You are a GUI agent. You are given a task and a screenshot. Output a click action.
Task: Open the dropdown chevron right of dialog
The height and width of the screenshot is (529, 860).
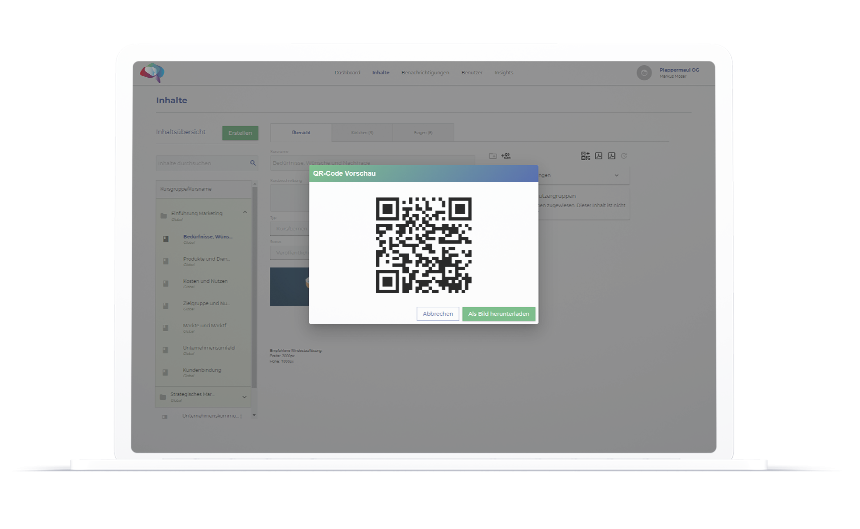(616, 175)
